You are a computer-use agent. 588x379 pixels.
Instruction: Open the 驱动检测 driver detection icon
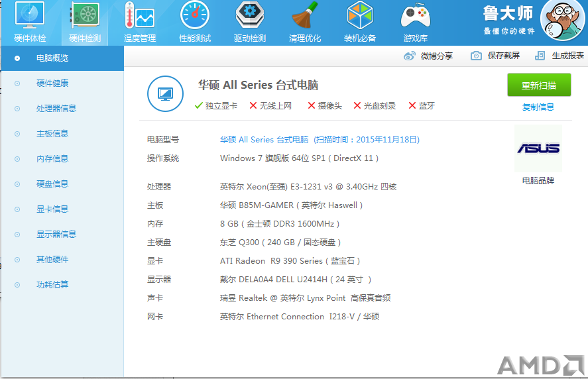pos(250,23)
